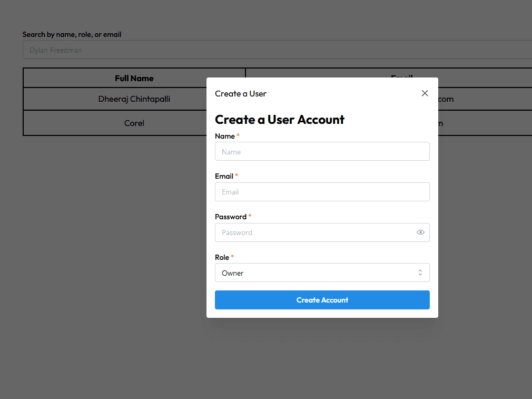Viewport: 532px width, 399px height.
Task: Click the Full Name column header
Action: [x=134, y=78]
